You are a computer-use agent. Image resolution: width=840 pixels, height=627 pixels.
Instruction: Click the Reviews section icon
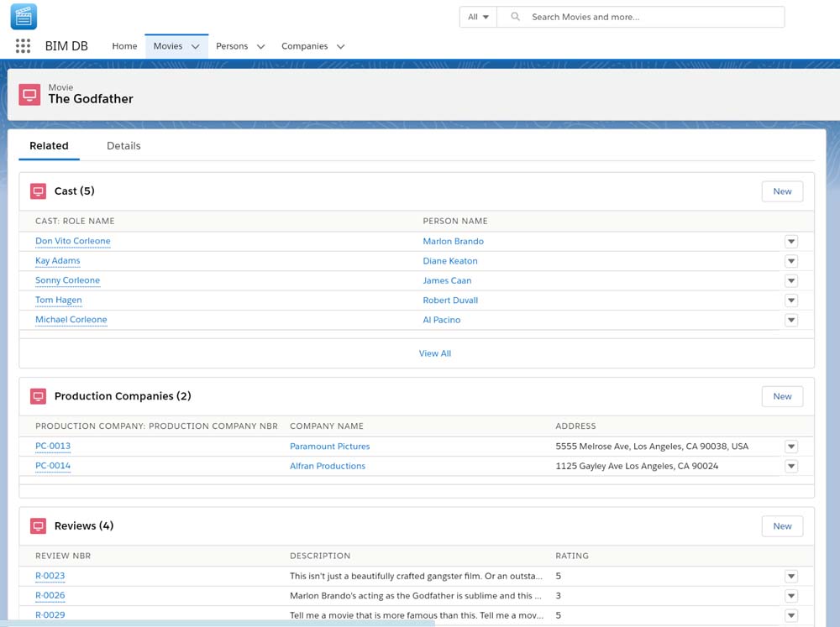tap(38, 526)
